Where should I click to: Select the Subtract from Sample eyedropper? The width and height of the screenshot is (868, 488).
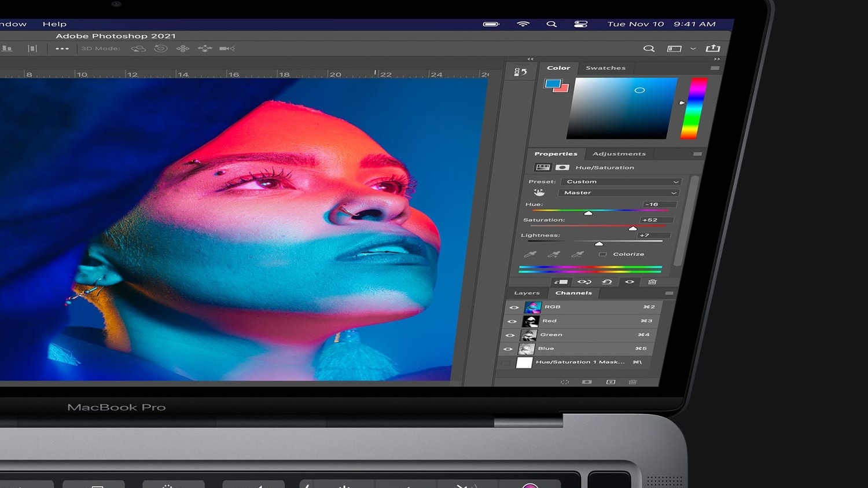[x=578, y=254]
